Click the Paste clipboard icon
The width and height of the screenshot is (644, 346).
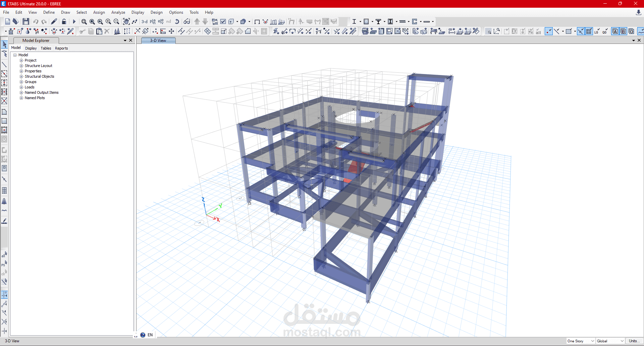pyautogui.click(x=99, y=31)
